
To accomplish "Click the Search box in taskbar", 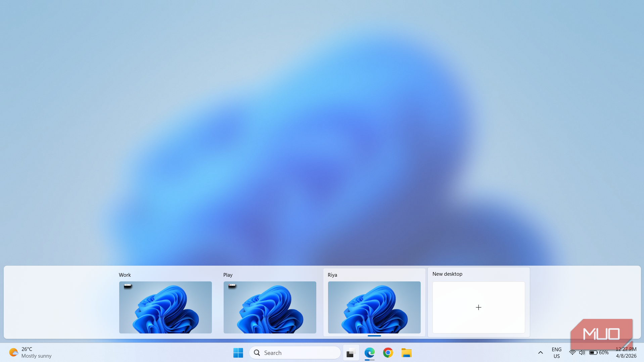I will [x=295, y=353].
